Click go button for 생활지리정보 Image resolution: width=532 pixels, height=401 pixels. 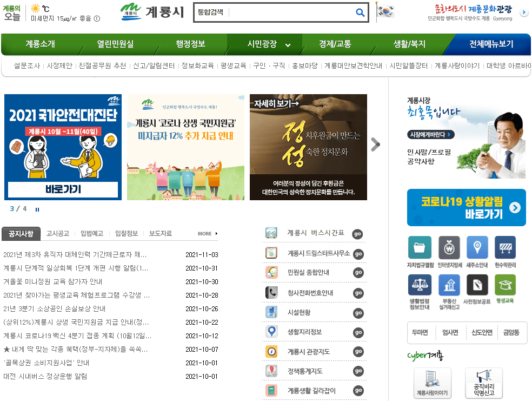tap(358, 333)
